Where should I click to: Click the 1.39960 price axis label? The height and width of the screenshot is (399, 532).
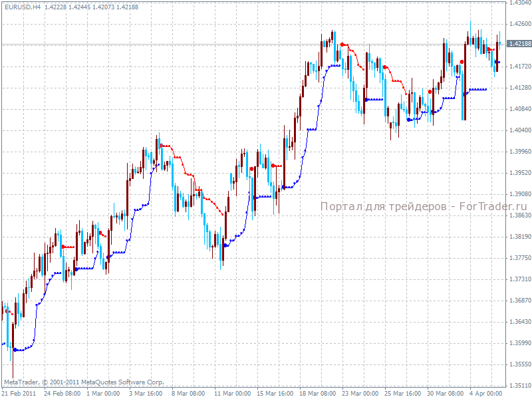click(x=520, y=152)
